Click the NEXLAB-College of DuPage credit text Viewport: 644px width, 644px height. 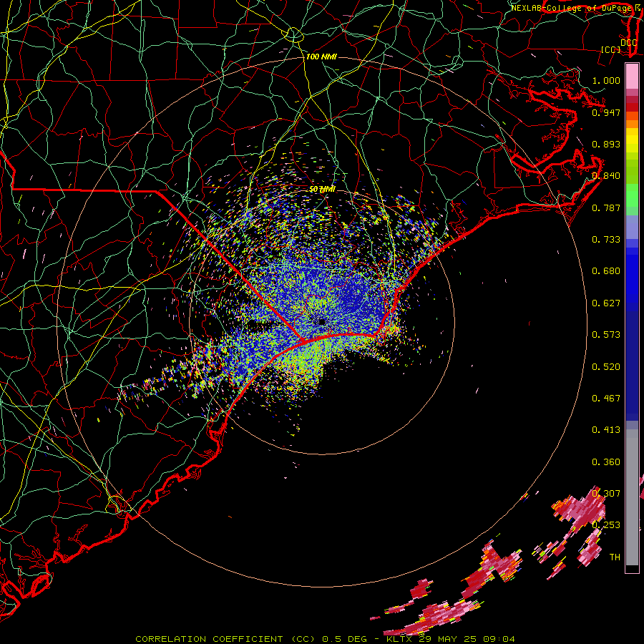571,8
